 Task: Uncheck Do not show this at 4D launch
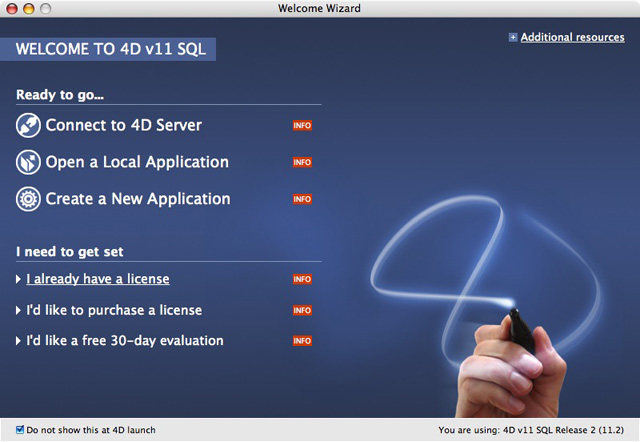[x=21, y=430]
